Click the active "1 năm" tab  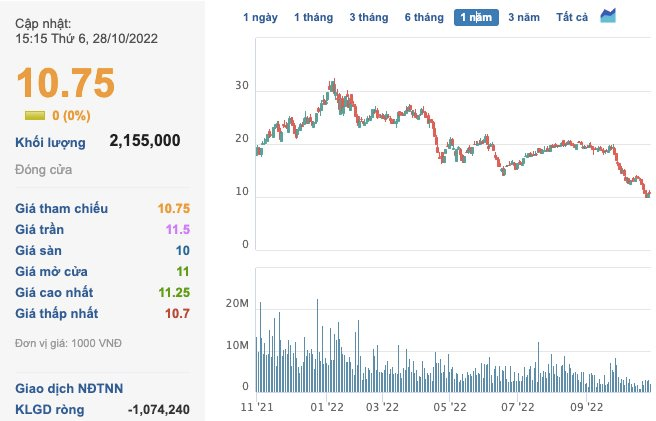(476, 17)
